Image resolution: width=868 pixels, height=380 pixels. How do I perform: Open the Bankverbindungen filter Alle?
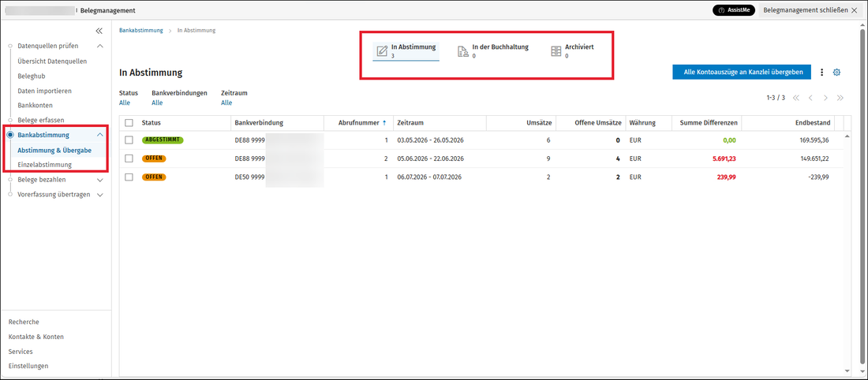click(157, 102)
